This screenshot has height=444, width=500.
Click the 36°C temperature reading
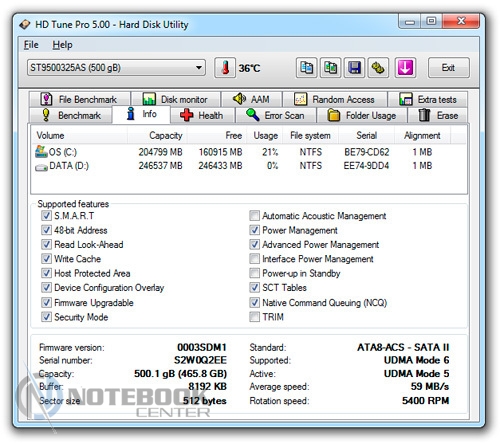coord(249,68)
